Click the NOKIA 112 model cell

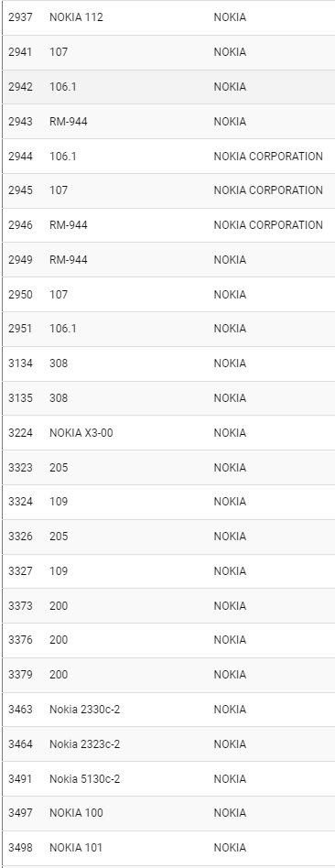click(x=76, y=17)
